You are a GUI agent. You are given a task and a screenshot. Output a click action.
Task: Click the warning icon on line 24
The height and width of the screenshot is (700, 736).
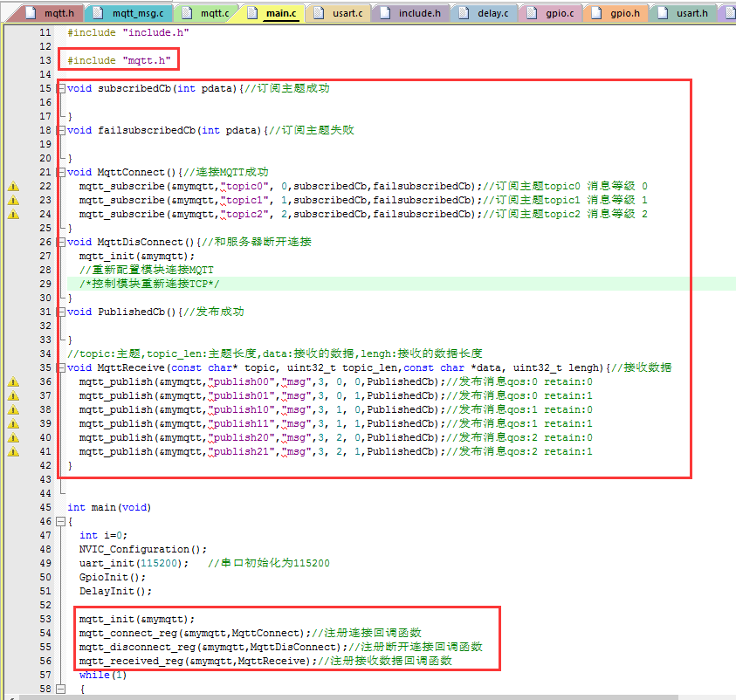click(x=14, y=215)
